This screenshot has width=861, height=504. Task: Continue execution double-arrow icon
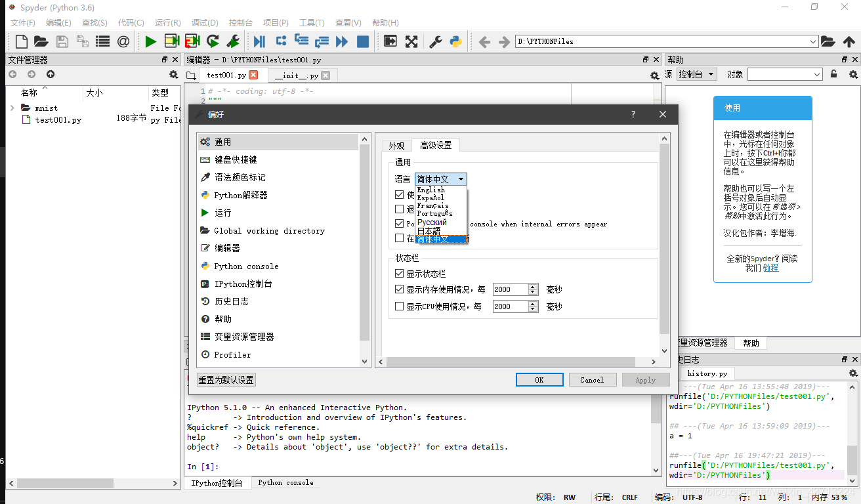(x=342, y=41)
